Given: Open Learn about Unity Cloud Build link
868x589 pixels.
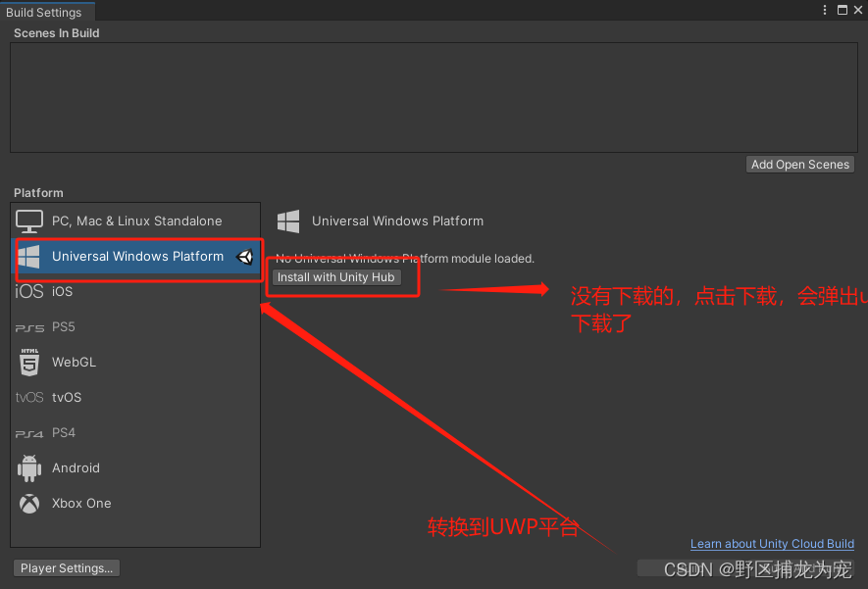Looking at the screenshot, I should point(772,544).
